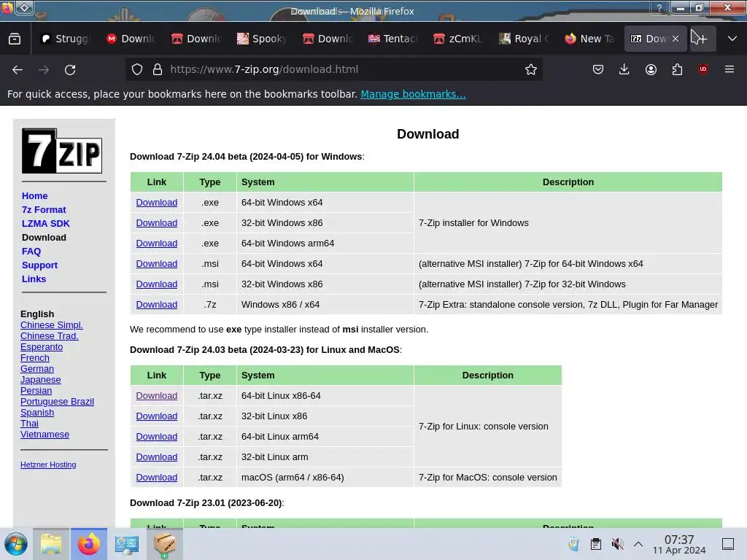Open the start menu orb on taskbar
Screen dimensions: 747x560
coord(16,544)
